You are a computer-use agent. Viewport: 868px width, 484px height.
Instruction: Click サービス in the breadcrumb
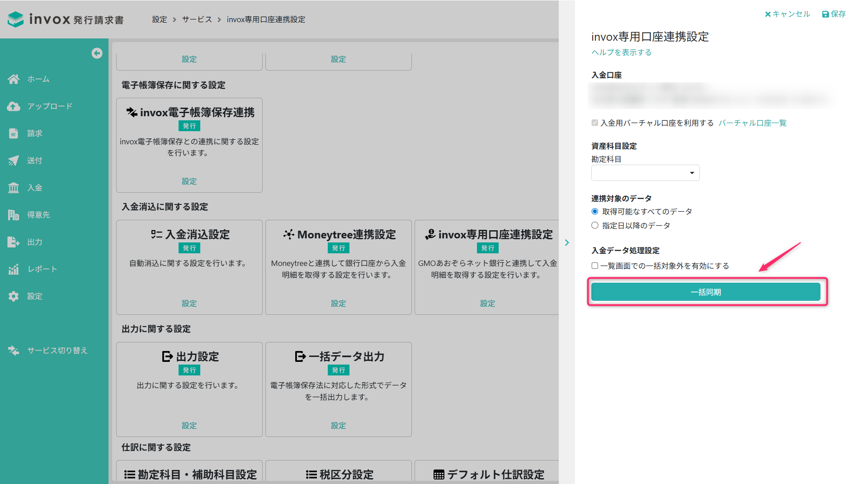tap(197, 19)
